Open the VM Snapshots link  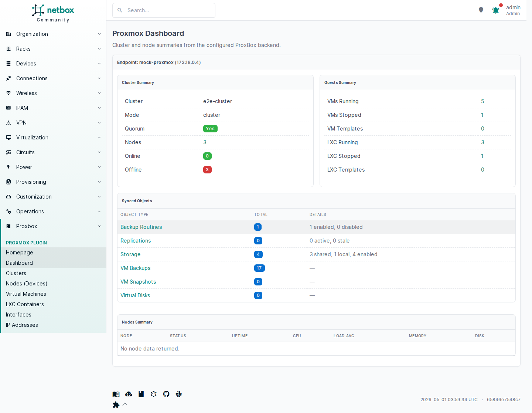point(138,282)
